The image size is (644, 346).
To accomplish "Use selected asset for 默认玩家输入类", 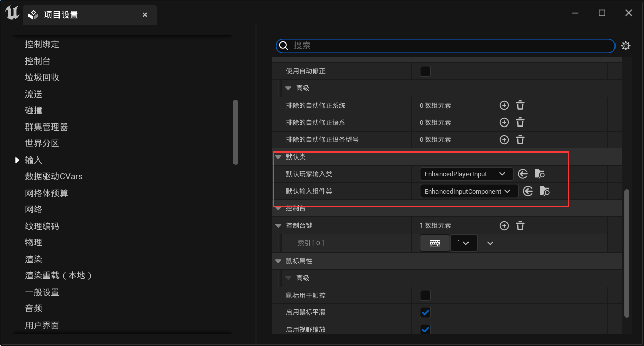I will coord(523,174).
